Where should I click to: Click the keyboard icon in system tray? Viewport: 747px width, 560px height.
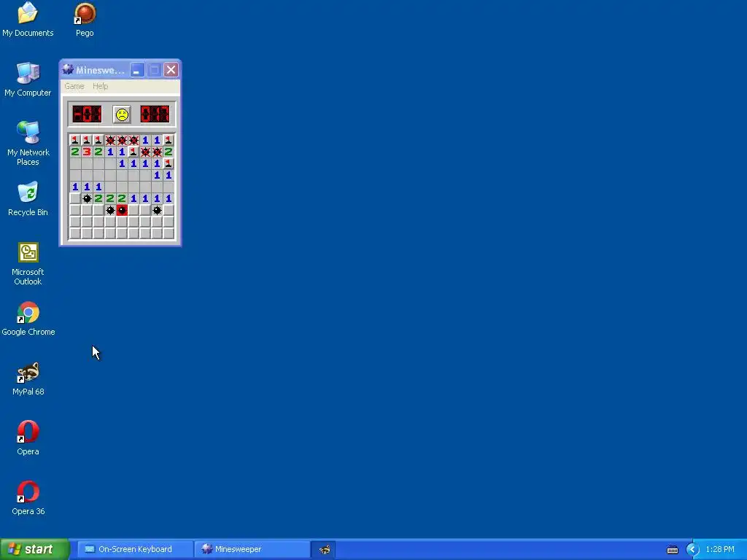point(673,550)
